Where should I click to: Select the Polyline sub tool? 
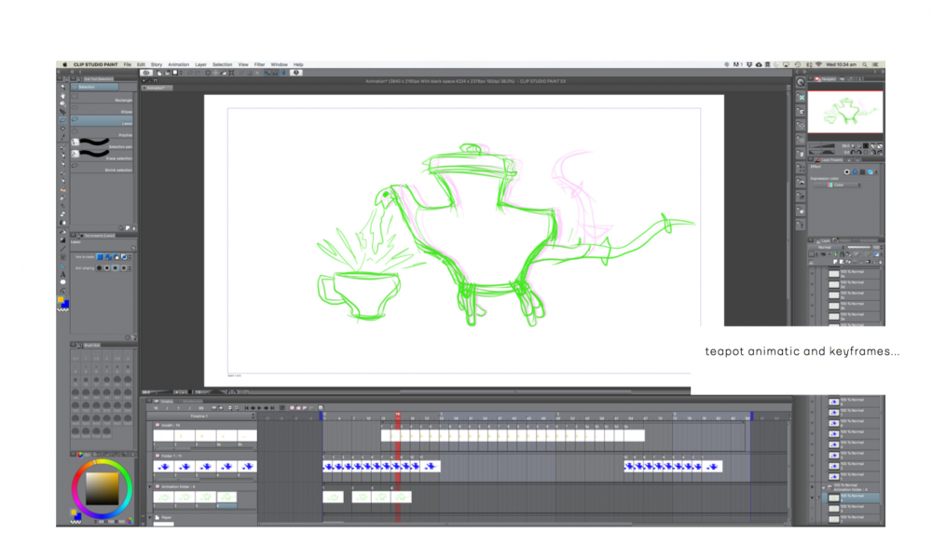coord(103,135)
